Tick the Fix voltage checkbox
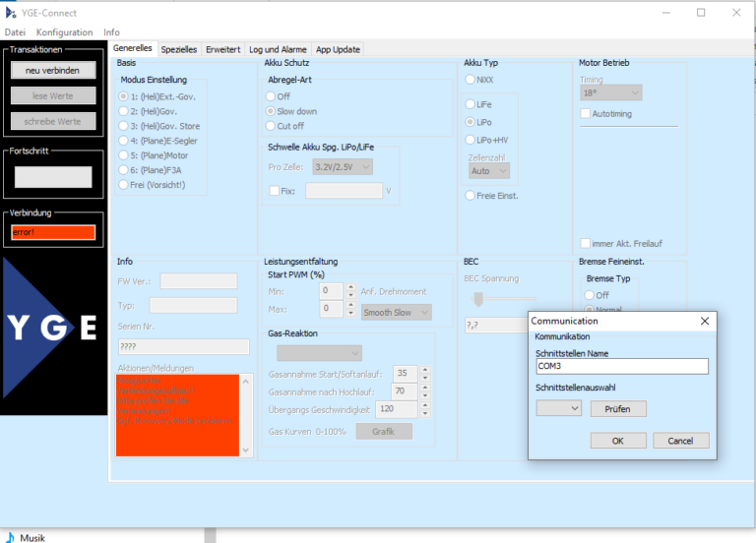Viewport: 756px width, 543px height. (x=275, y=191)
